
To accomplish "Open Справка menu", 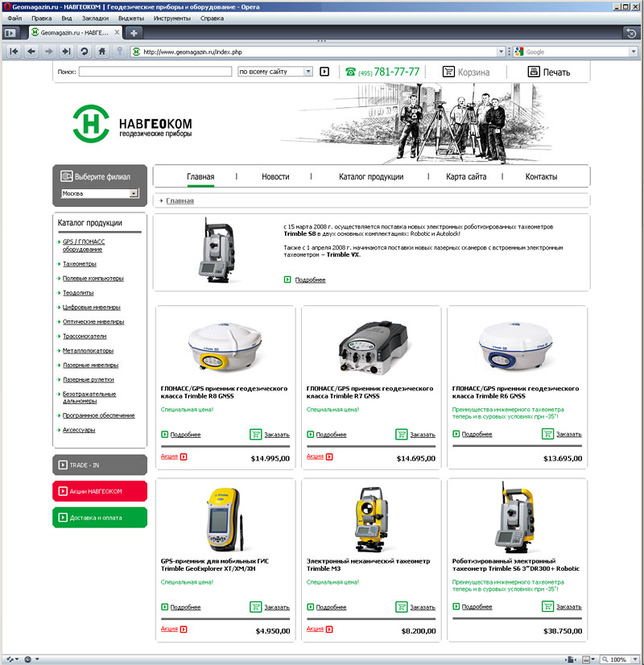I will 212,19.
